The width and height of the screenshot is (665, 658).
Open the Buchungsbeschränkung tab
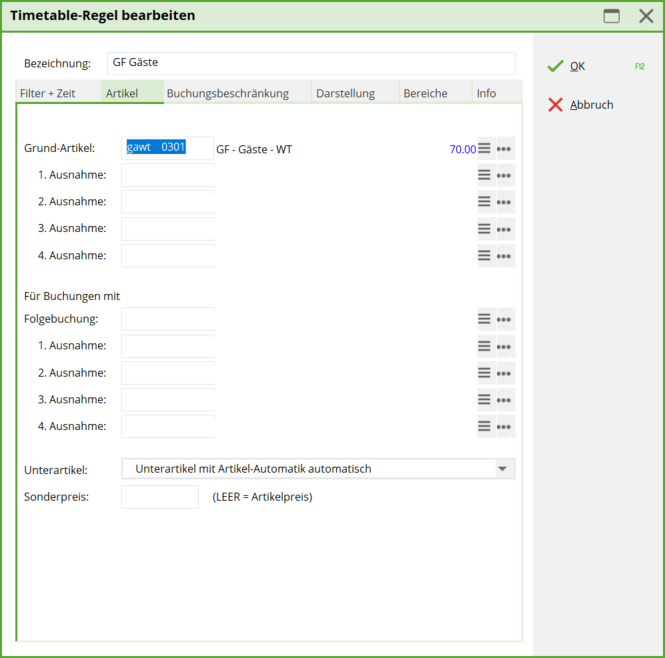point(227,93)
